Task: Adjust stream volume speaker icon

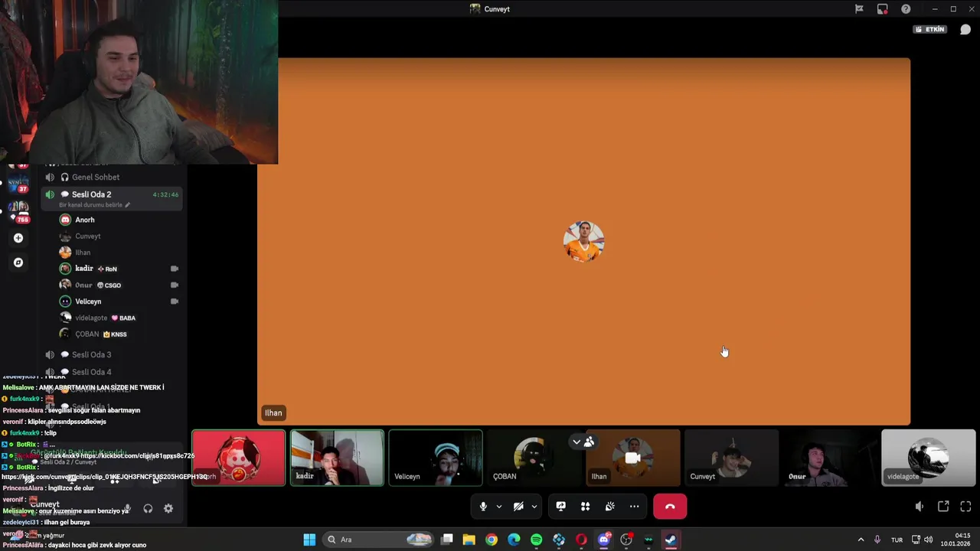Action: (x=920, y=507)
